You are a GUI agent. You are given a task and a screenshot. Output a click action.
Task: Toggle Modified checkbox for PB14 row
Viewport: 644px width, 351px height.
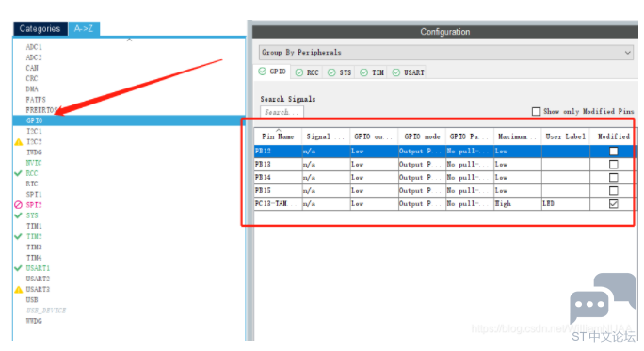click(x=613, y=178)
